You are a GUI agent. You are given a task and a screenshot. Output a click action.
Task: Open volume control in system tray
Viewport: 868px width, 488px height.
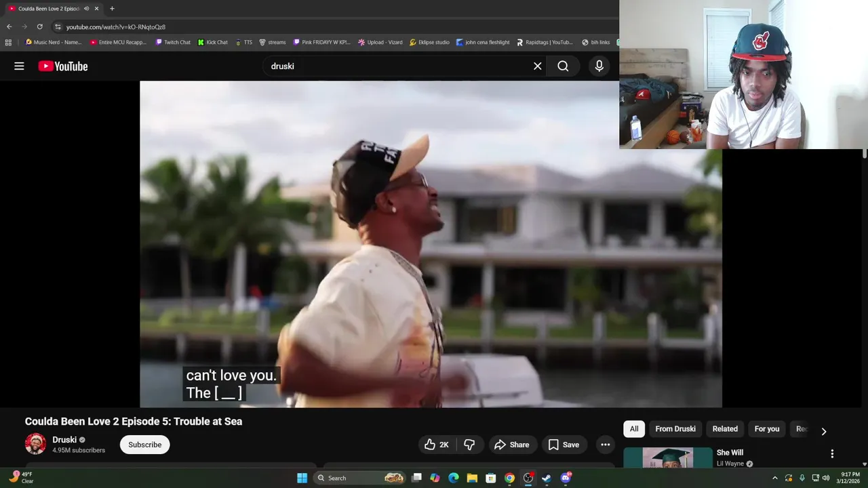pos(826,478)
